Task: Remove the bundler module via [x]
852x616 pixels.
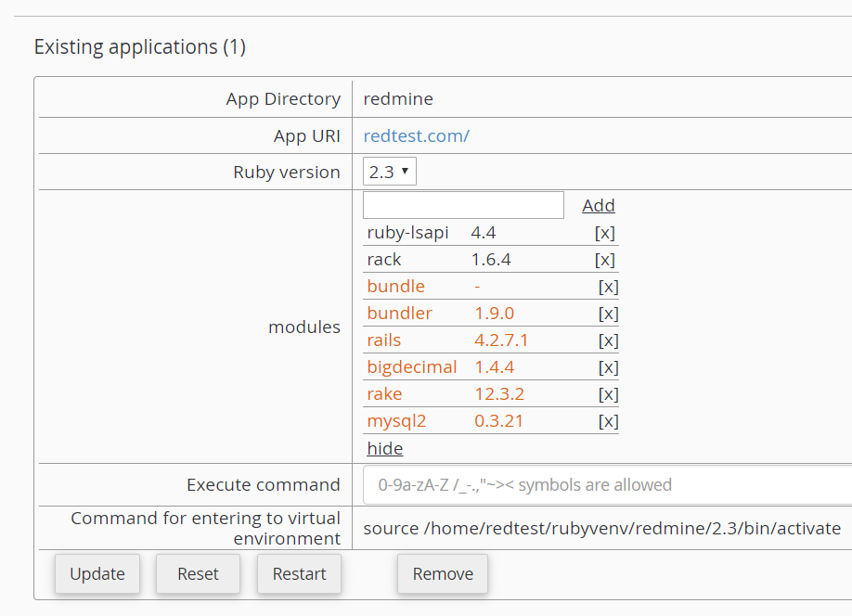Action: [608, 314]
